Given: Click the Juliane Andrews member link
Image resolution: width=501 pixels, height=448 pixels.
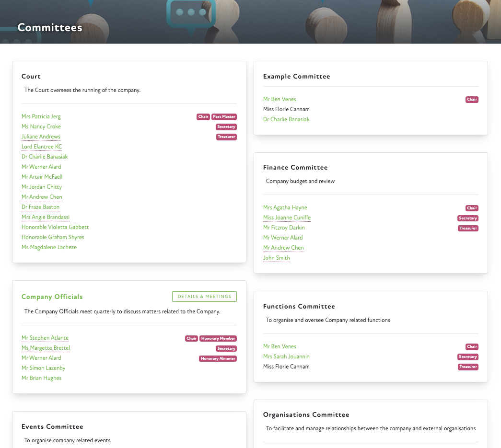Looking at the screenshot, I should pos(41,137).
